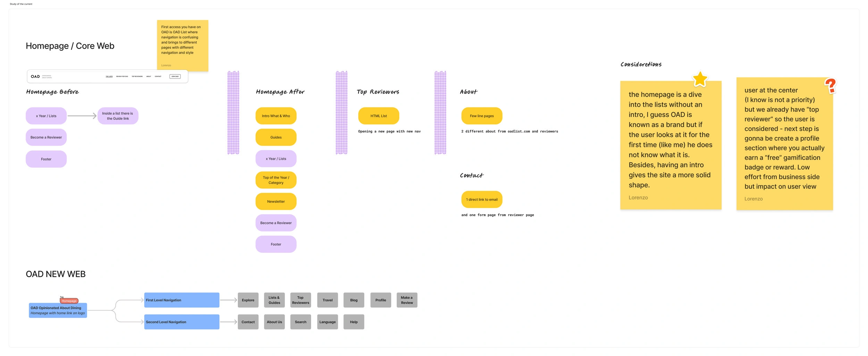The height and width of the screenshot is (356, 868).
Task: Select the yellow 'Guides' shape
Action: pos(276,137)
